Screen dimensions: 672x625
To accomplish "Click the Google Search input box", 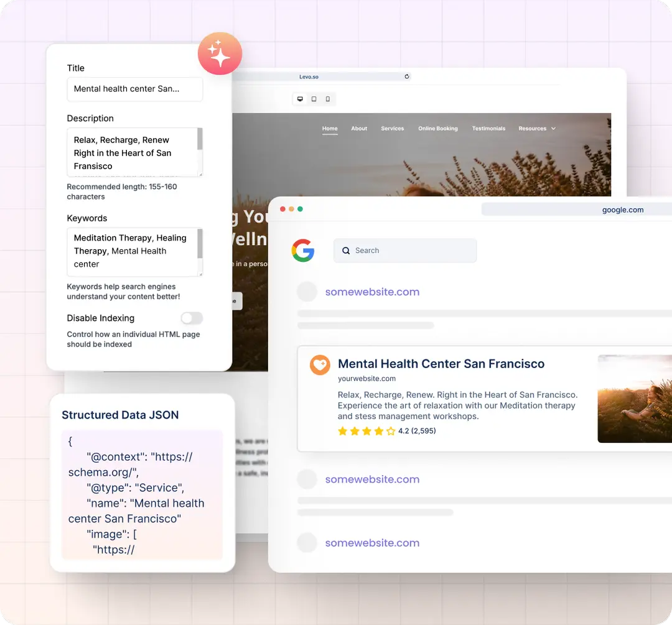I will click(405, 251).
